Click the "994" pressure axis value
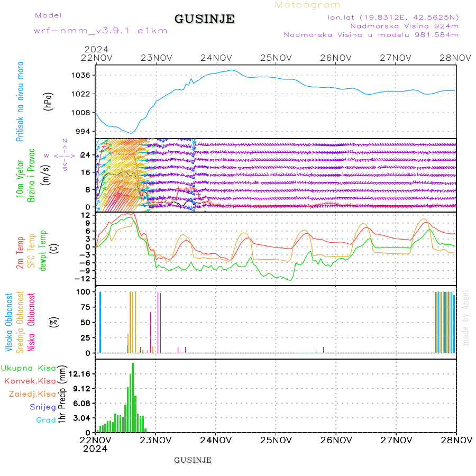The height and width of the screenshot is (476, 476). tap(83, 132)
